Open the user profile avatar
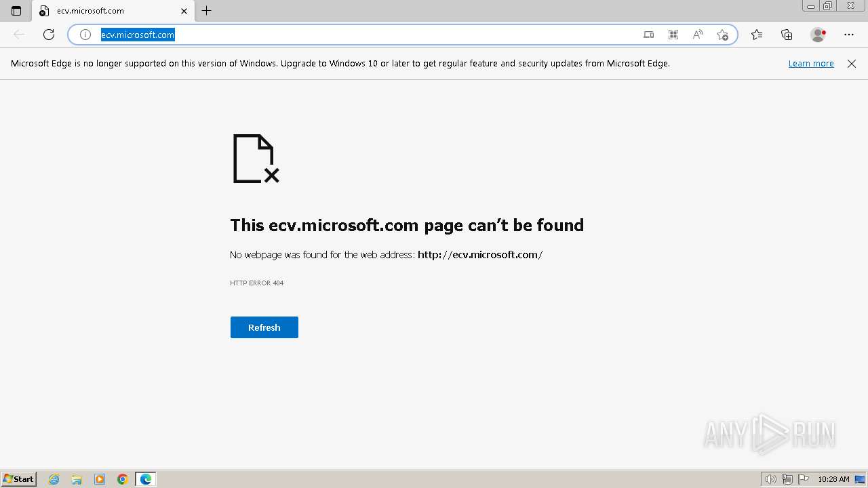Viewport: 868px width, 488px height. 818,35
